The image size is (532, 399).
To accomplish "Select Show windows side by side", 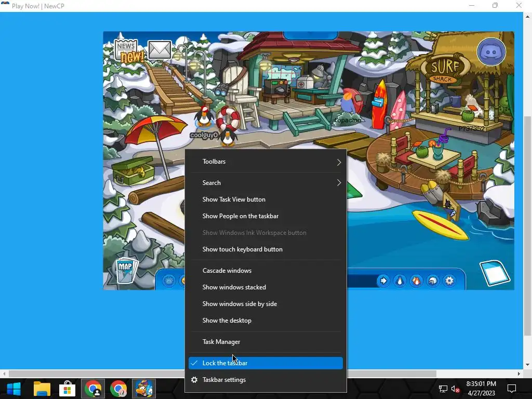I will point(265,304).
